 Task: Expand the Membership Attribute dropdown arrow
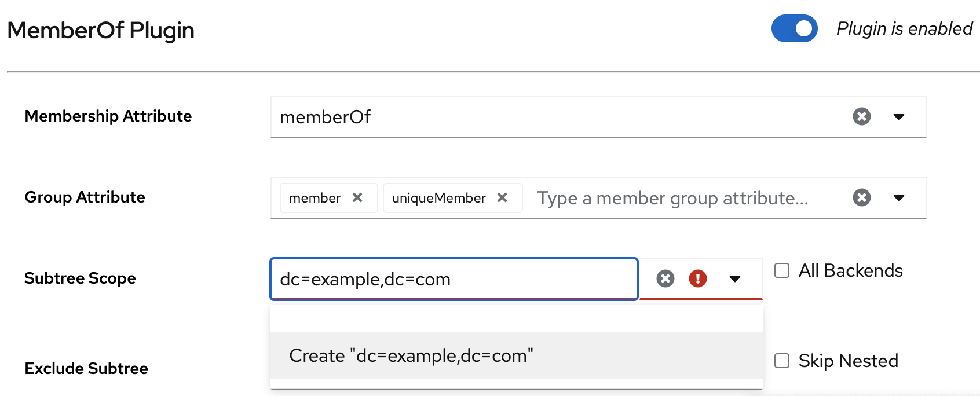click(898, 117)
